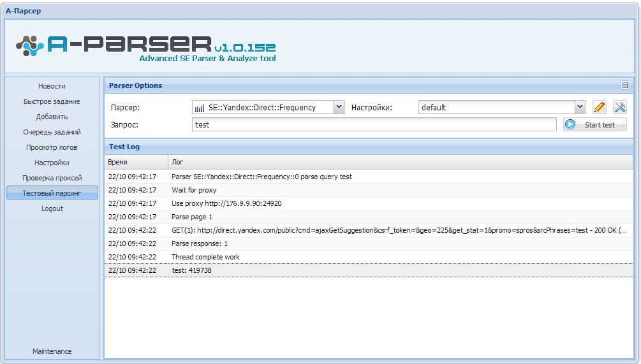The width and height of the screenshot is (641, 364).
Task: Select the 'Parse response: 1' log row
Action: coord(369,244)
